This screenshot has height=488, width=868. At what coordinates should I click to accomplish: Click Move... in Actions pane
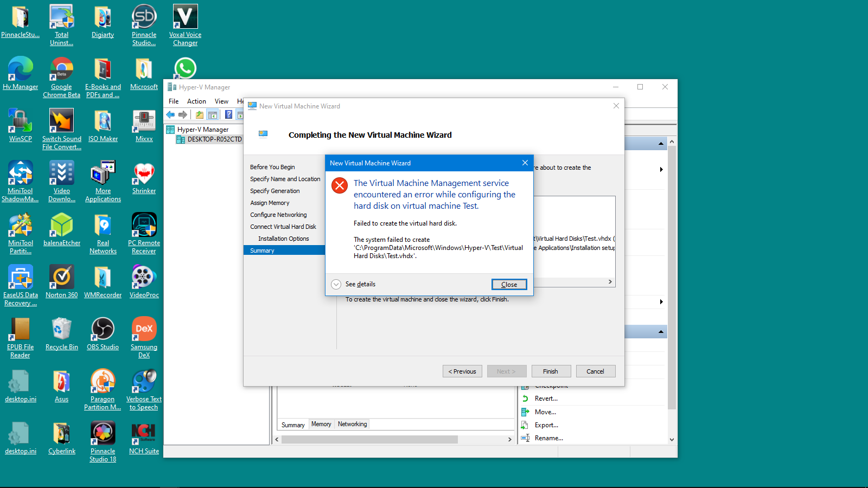coord(545,412)
